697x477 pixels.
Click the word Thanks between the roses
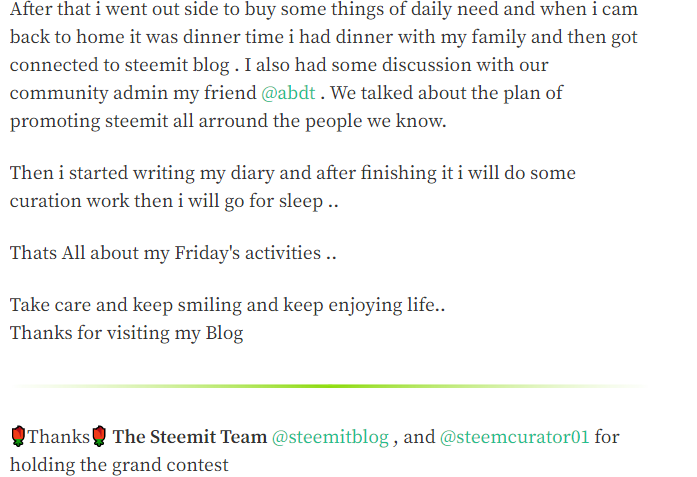point(58,437)
